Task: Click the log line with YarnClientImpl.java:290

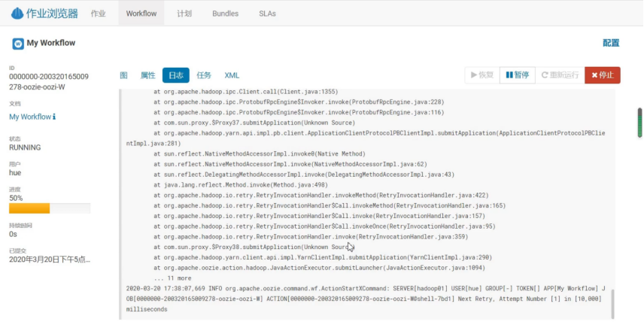Action: pos(323,257)
